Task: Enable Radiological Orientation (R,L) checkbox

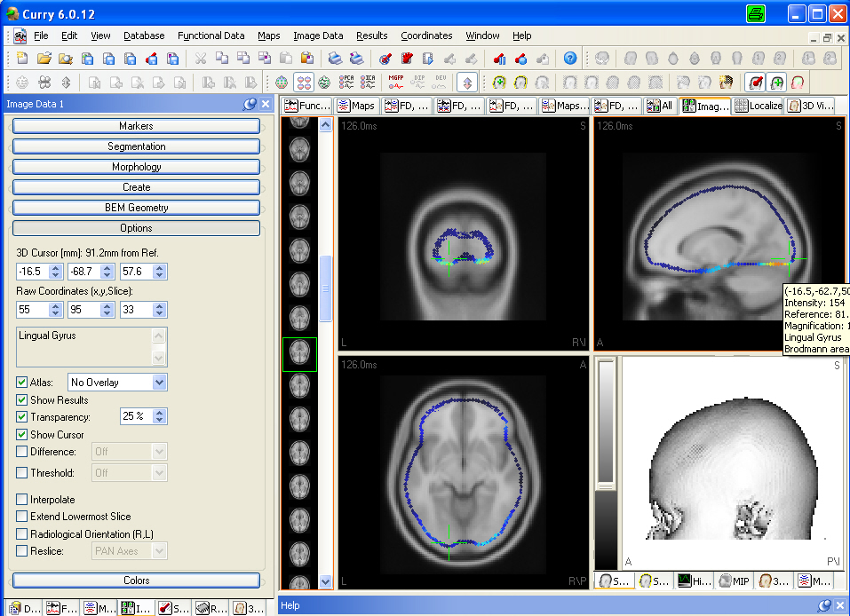Action: tap(22, 534)
